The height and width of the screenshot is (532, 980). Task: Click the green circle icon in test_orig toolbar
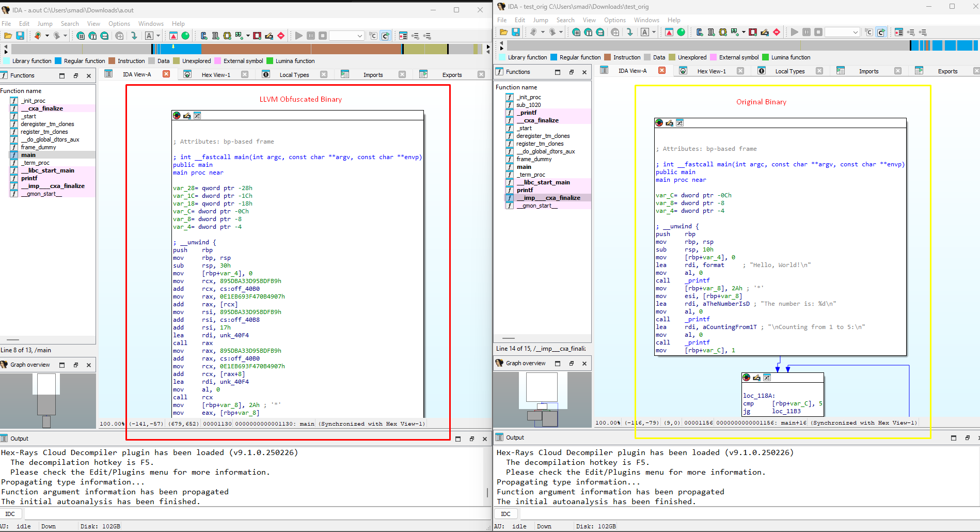coord(681,32)
